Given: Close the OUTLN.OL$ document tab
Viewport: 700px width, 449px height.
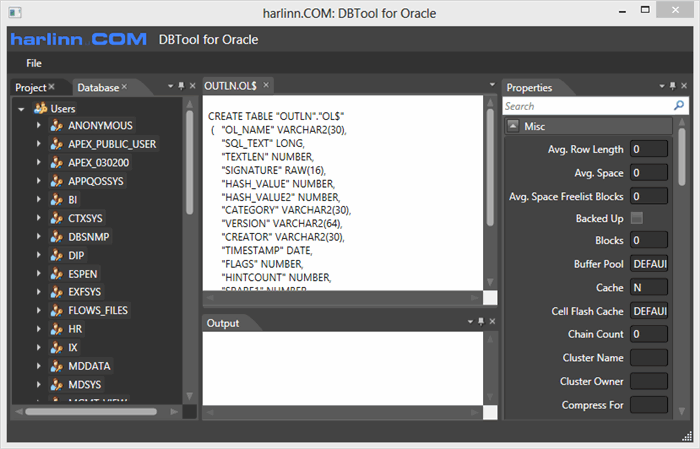Looking at the screenshot, I should [266, 85].
